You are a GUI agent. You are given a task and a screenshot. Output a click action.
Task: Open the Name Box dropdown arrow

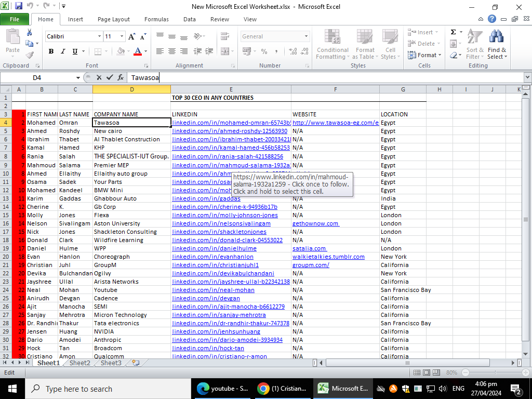coord(78,78)
